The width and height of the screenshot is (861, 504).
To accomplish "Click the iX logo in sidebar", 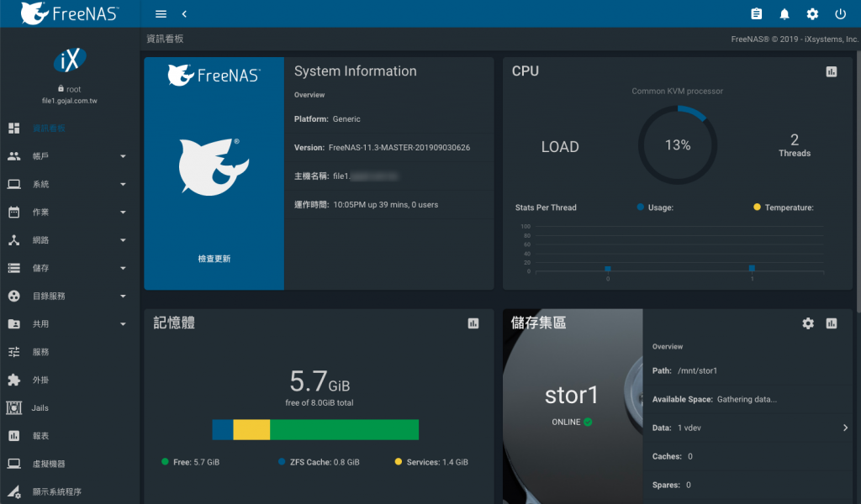I will pyautogui.click(x=70, y=60).
